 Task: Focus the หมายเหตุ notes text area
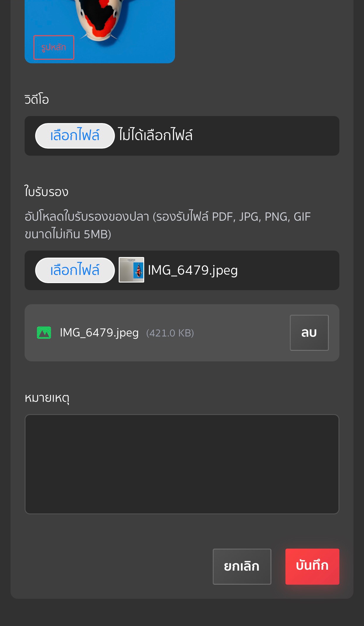point(182,464)
